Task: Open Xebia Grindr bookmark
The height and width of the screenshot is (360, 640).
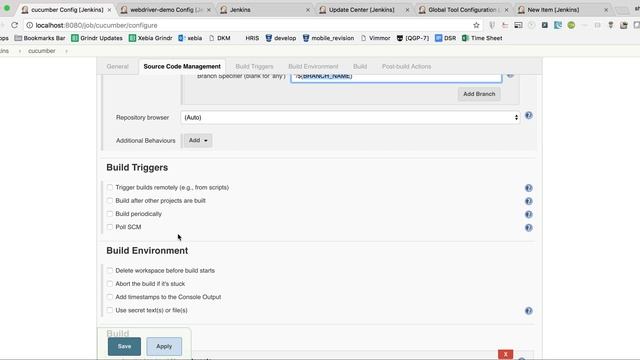Action: point(151,38)
